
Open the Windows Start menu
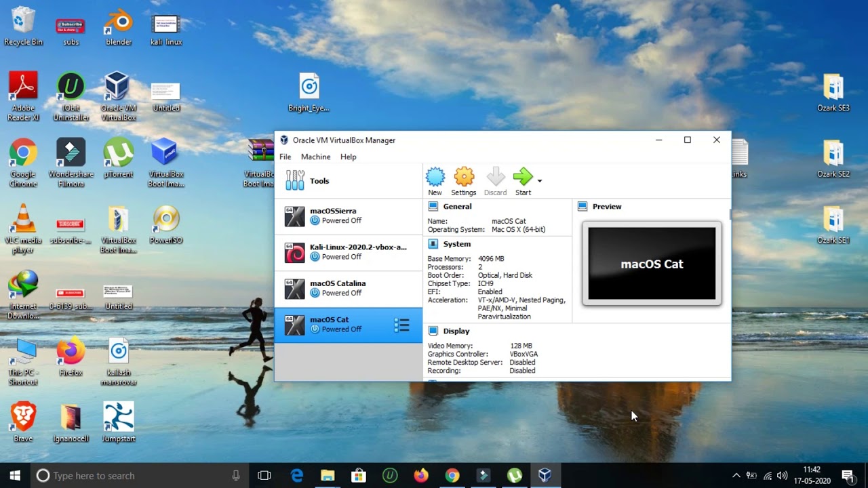point(15,476)
